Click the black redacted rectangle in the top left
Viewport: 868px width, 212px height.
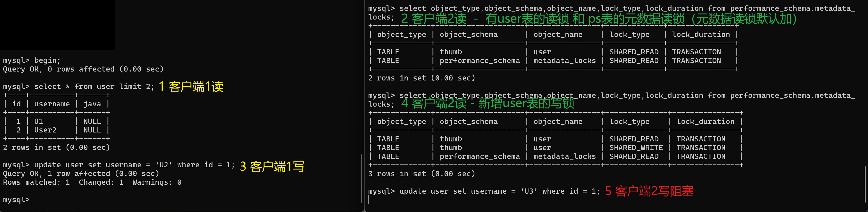click(x=58, y=25)
